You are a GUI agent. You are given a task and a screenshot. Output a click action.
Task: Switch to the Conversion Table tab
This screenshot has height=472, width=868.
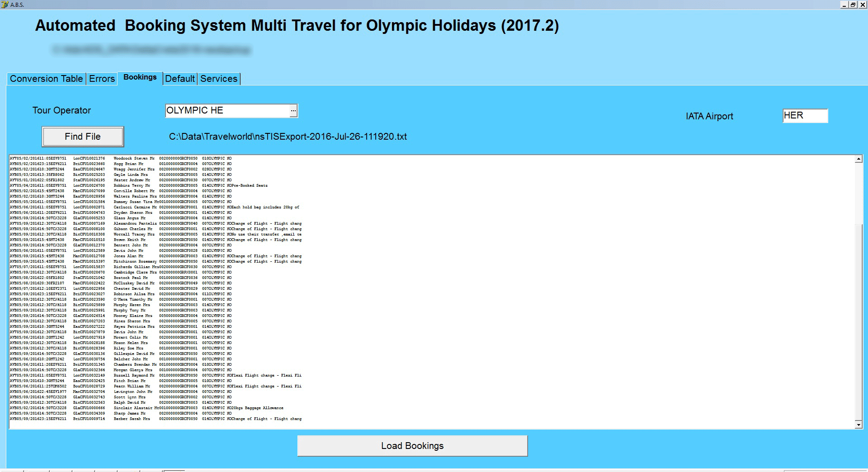(46, 79)
